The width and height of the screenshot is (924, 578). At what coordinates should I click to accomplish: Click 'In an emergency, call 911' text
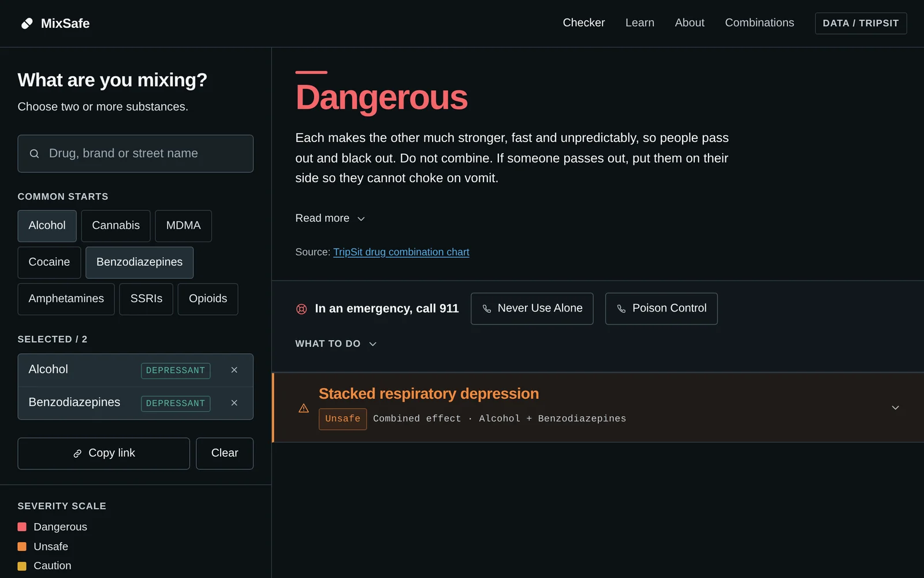pos(386,309)
